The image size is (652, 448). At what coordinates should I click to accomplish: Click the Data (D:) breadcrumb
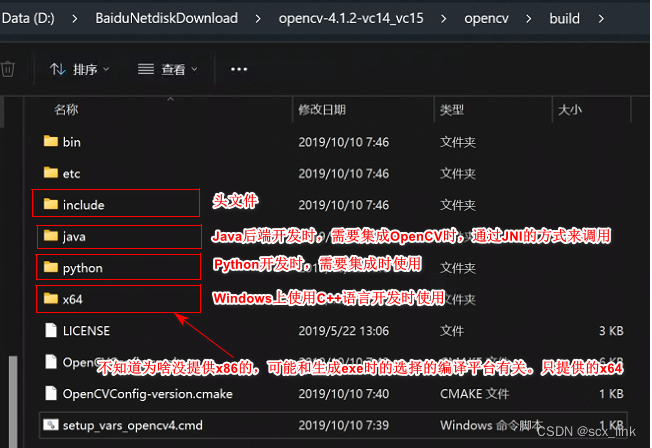(x=28, y=18)
